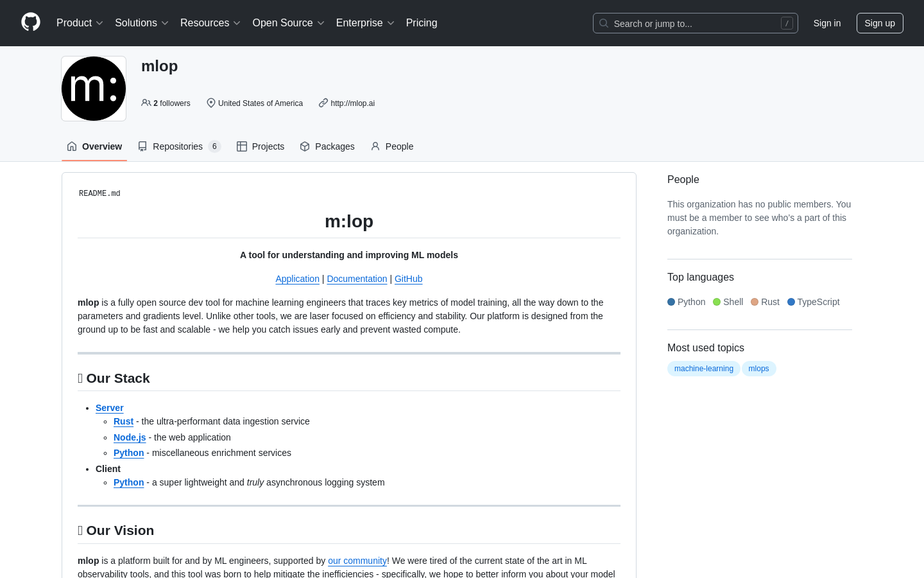Open the machine-learning topic tag
The image size is (924, 578).
(x=704, y=369)
